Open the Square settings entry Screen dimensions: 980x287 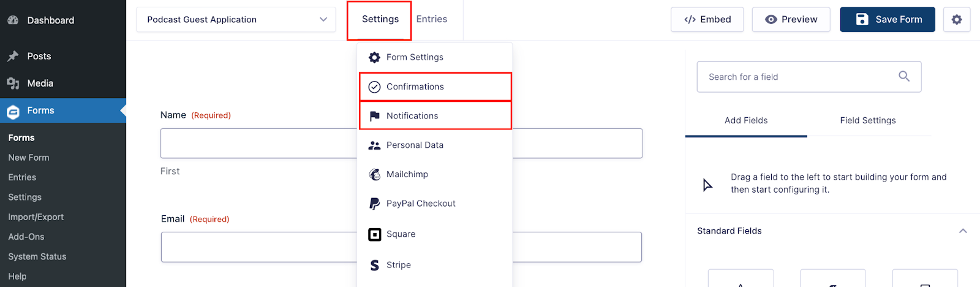tap(434, 234)
